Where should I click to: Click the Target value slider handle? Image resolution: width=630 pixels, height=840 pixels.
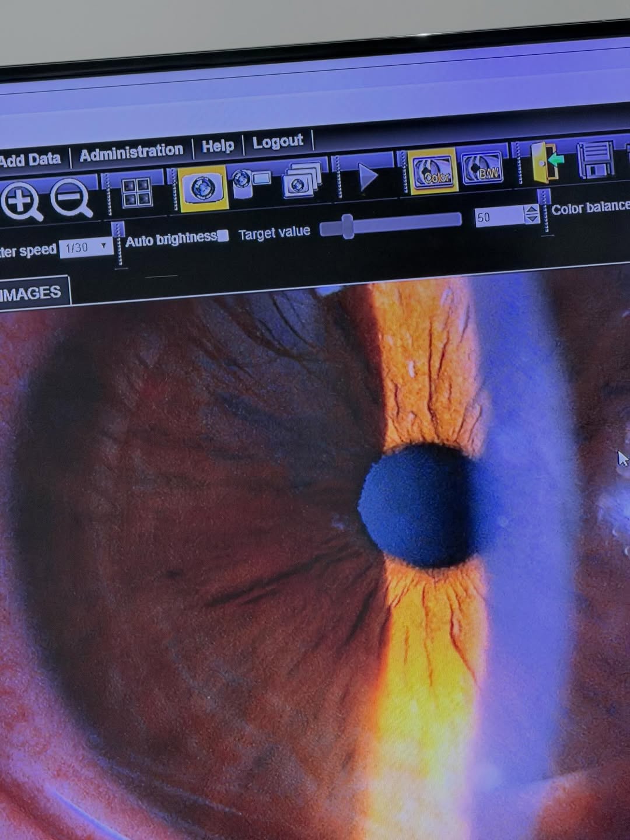pyautogui.click(x=348, y=226)
